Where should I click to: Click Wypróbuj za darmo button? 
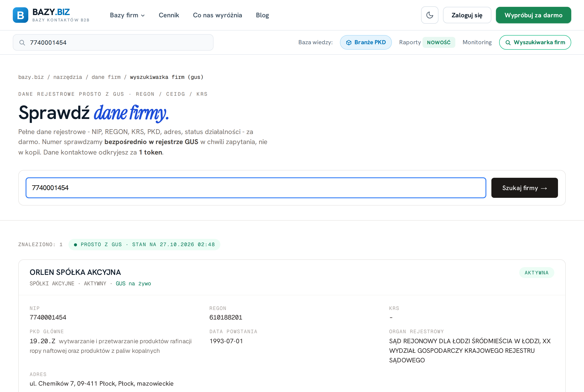pyautogui.click(x=533, y=15)
